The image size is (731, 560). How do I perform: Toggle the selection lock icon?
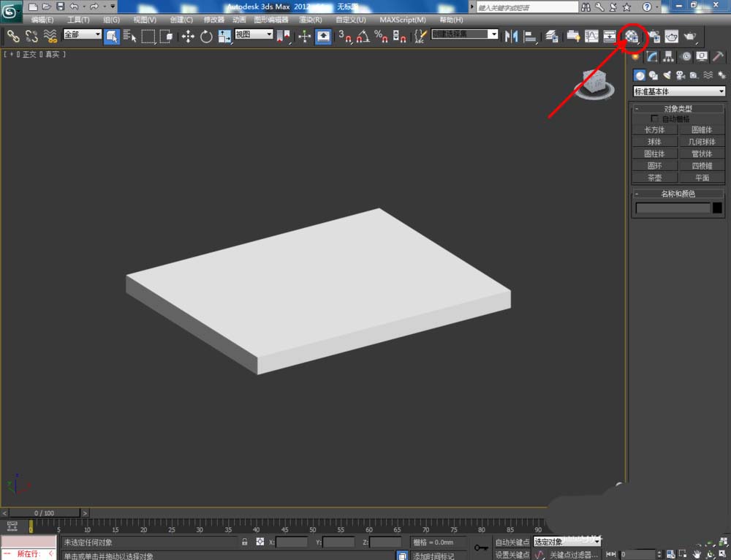[245, 542]
